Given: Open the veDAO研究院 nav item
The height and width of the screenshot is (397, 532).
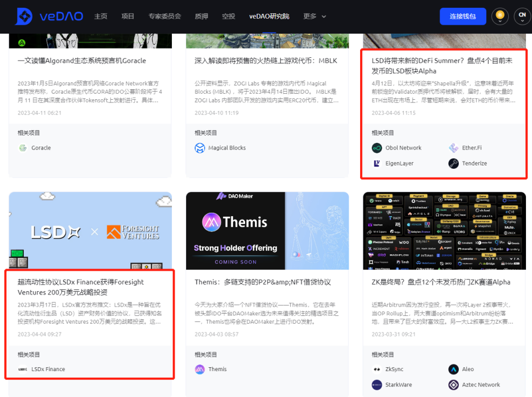Looking at the screenshot, I should pyautogui.click(x=269, y=17).
